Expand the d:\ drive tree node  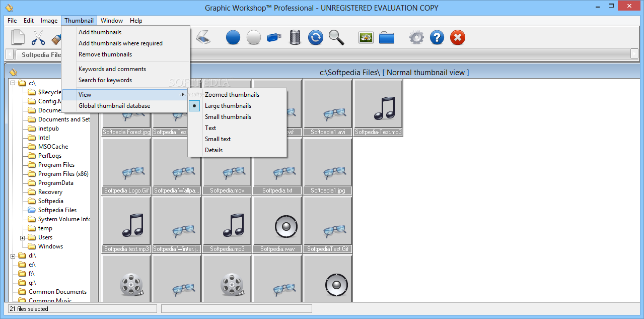pyautogui.click(x=13, y=256)
